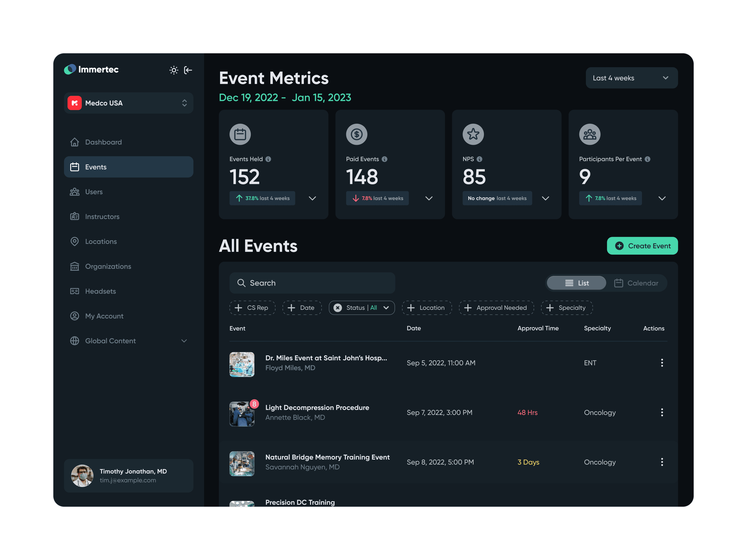Click the Organizations building icon in sidebar

[x=75, y=266]
